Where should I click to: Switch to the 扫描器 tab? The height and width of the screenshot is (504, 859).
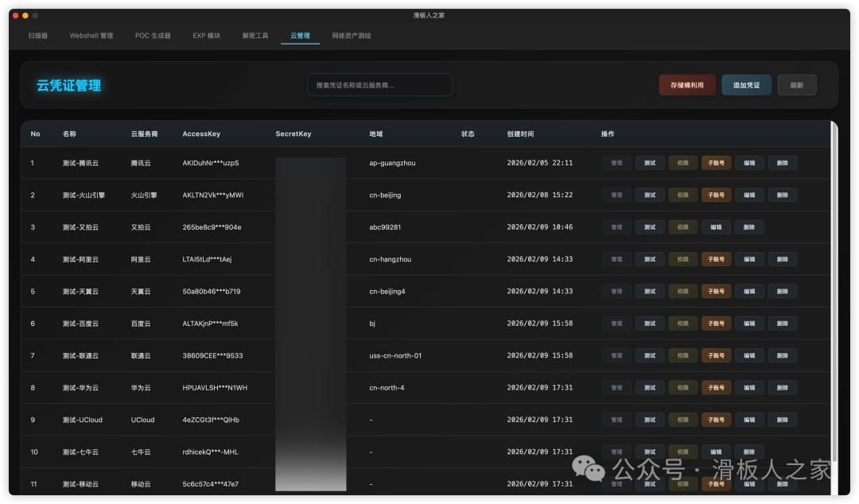tap(38, 36)
